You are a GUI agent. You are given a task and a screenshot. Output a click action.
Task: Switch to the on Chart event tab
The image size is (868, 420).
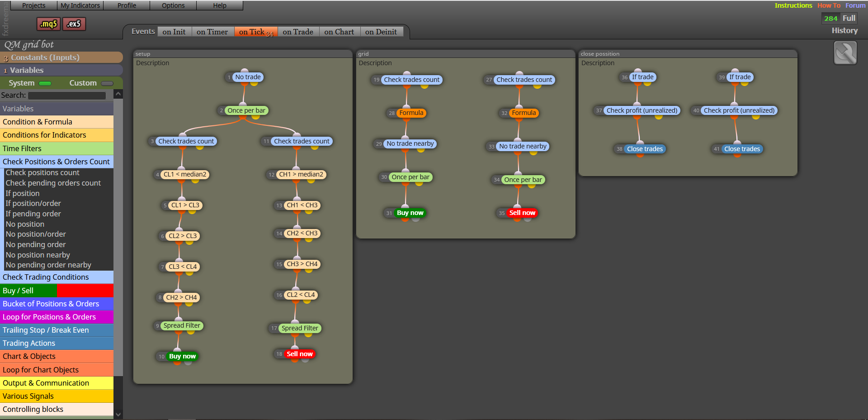339,32
